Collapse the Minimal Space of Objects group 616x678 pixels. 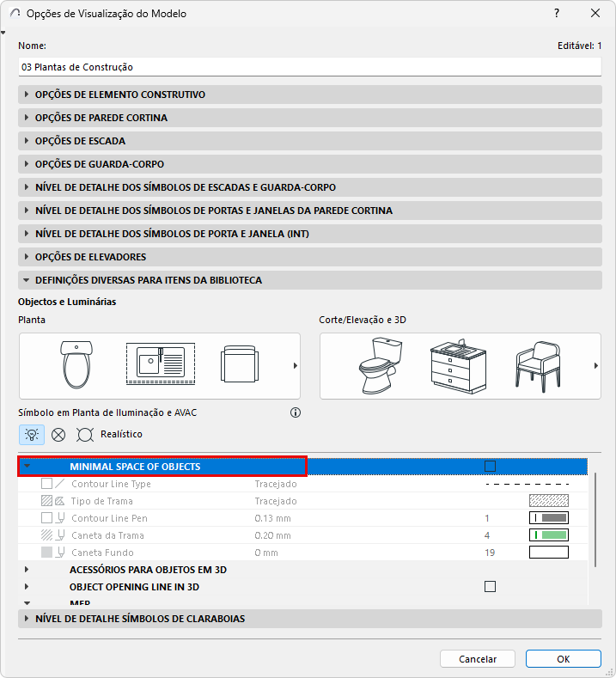(27, 466)
